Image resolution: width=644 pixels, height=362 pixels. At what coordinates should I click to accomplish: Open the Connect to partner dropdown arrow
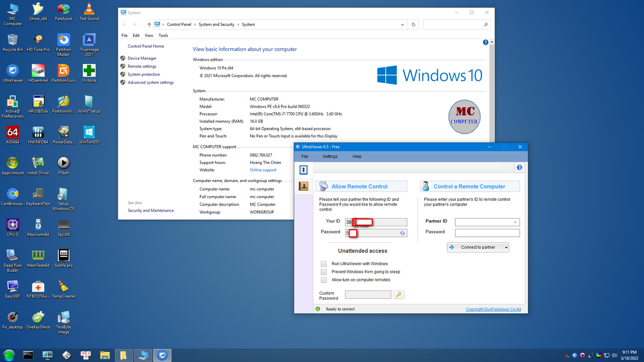pos(506,247)
